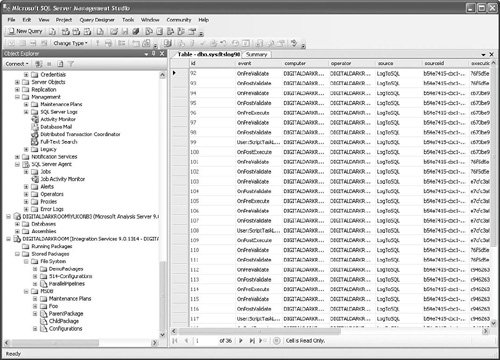Select Distributed Transaction Coordinator node
Image resolution: width=500 pixels, height=360 pixels.
point(80,134)
